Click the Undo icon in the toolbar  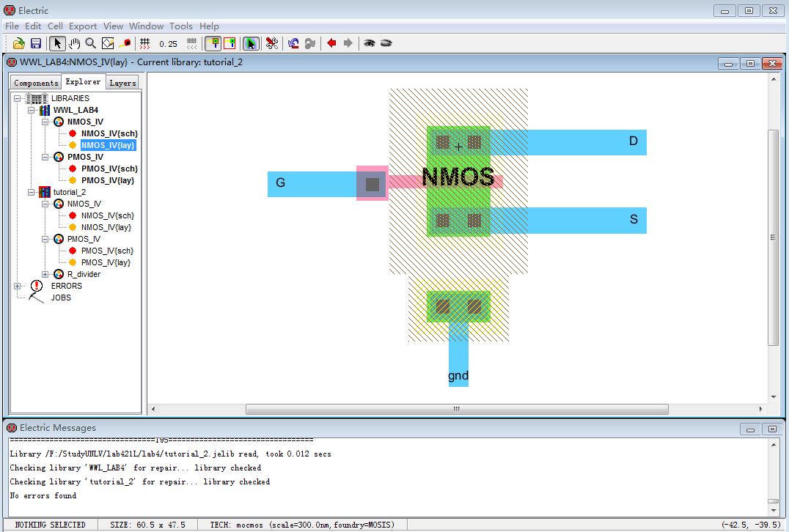[x=293, y=43]
